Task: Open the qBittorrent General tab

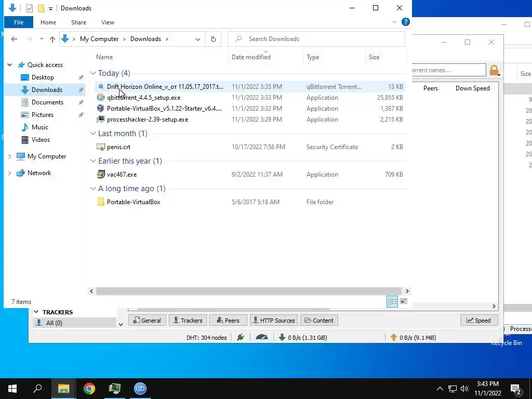Action: [x=147, y=320]
